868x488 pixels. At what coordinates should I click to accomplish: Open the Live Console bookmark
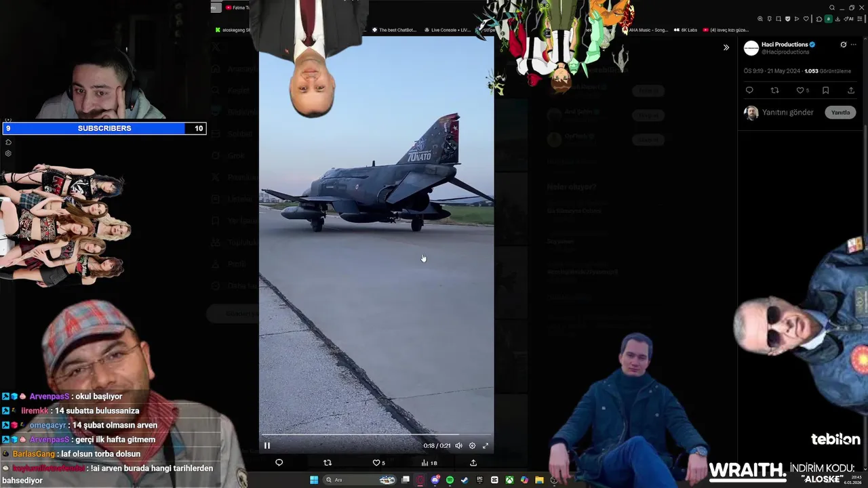(448, 30)
